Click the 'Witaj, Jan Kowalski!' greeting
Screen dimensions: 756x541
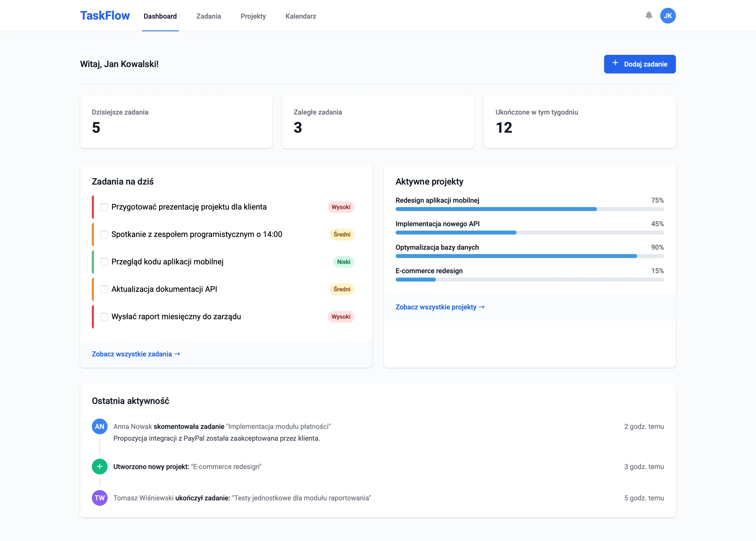coord(119,64)
